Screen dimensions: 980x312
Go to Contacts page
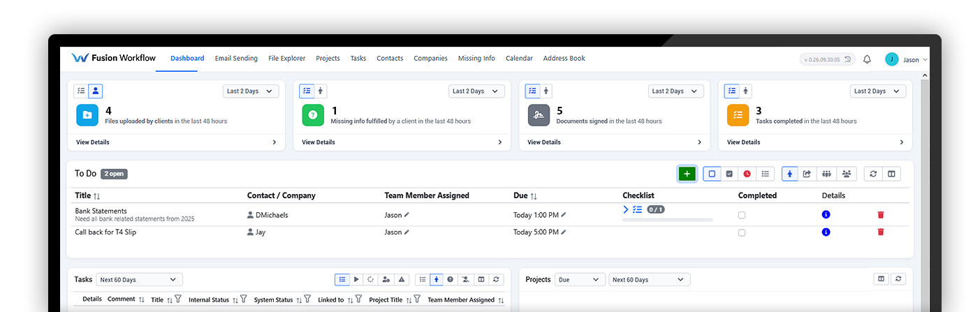(x=390, y=59)
